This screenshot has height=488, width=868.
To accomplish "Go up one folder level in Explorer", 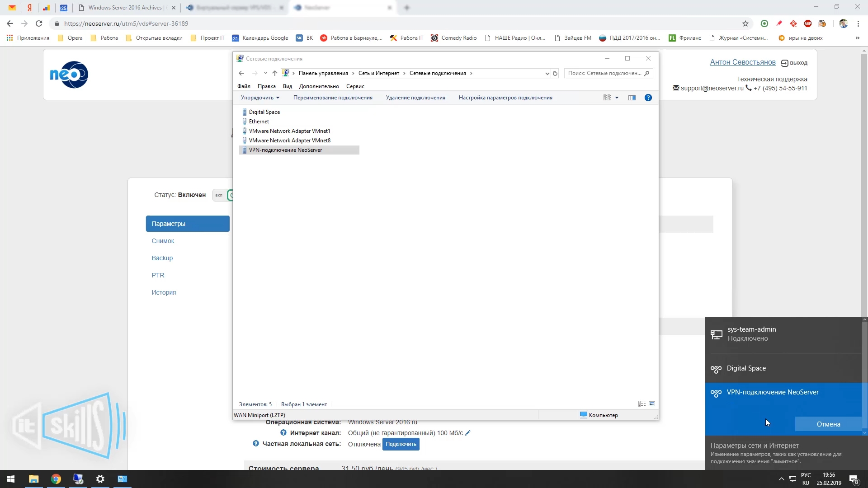I will coord(275,73).
